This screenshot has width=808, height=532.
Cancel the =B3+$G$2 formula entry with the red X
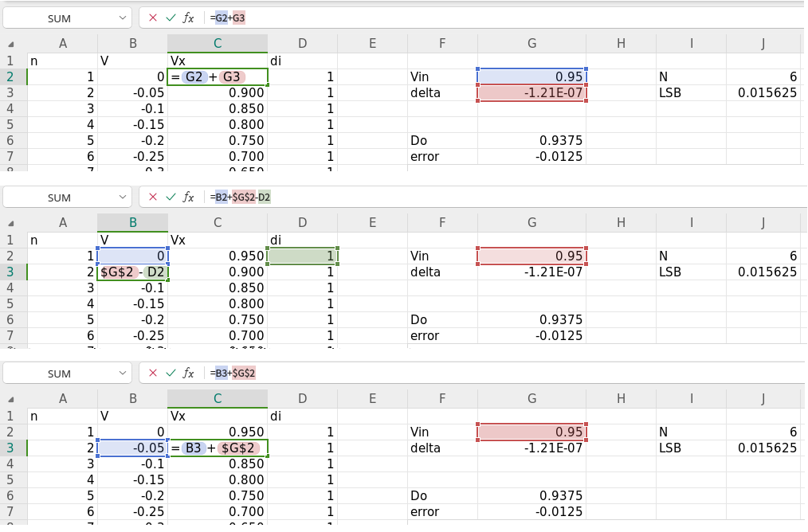[x=152, y=373]
